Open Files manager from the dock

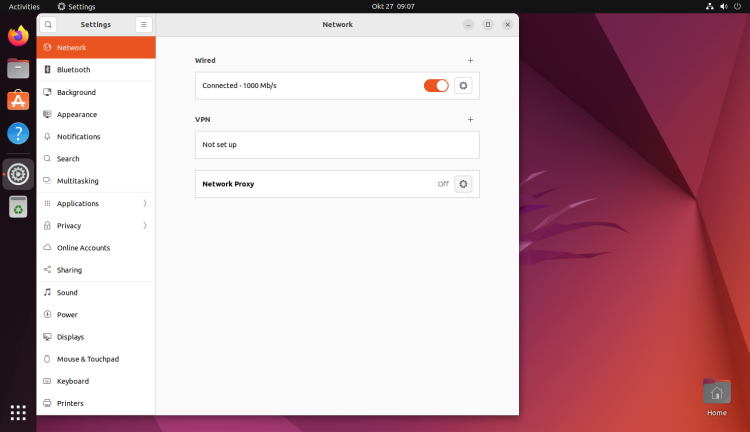pos(18,68)
